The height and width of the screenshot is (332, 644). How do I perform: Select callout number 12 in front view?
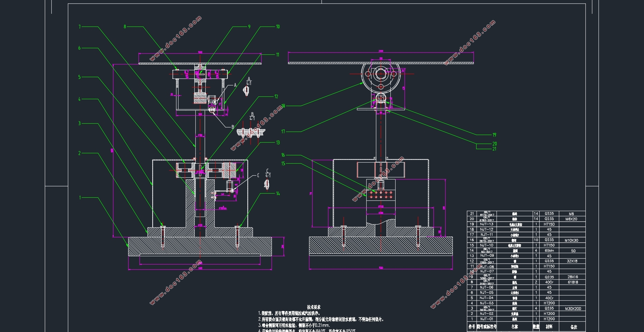276,96
